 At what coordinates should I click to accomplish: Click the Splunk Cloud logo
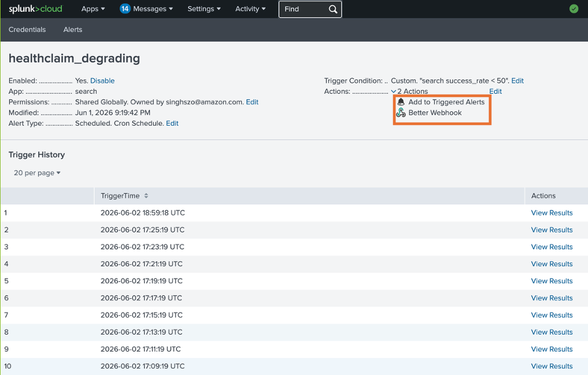[x=35, y=8]
